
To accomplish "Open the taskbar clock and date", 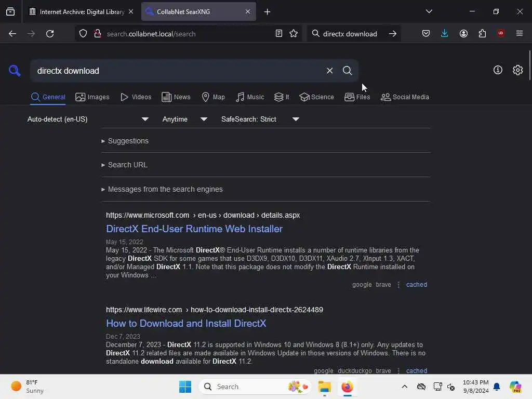I will point(475,387).
